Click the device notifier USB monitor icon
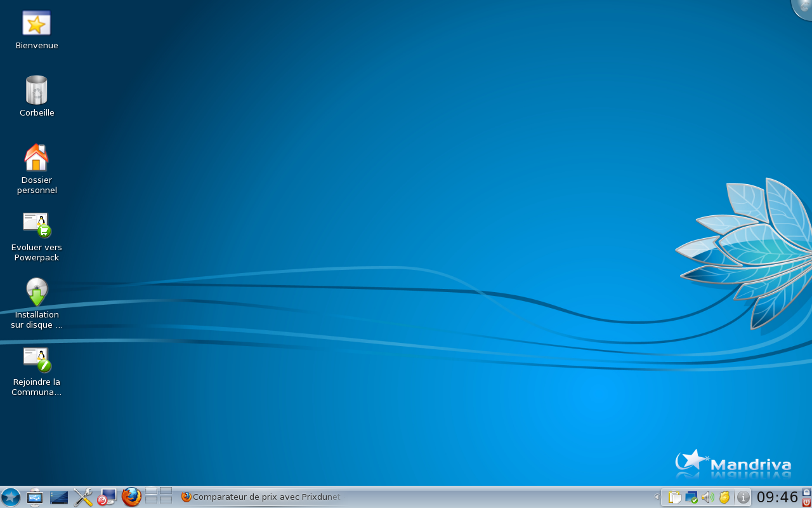The width and height of the screenshot is (812, 508). point(35,497)
